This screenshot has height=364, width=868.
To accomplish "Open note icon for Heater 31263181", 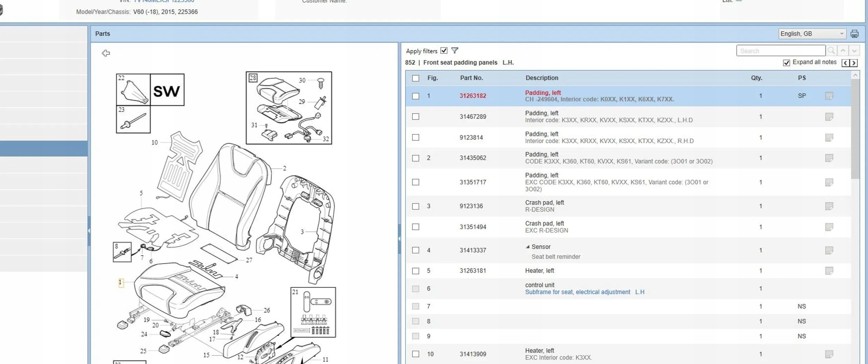I will coord(829,271).
